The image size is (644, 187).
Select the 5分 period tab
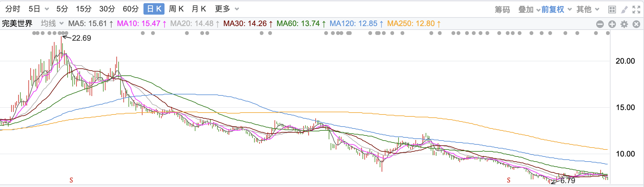coord(62,9)
